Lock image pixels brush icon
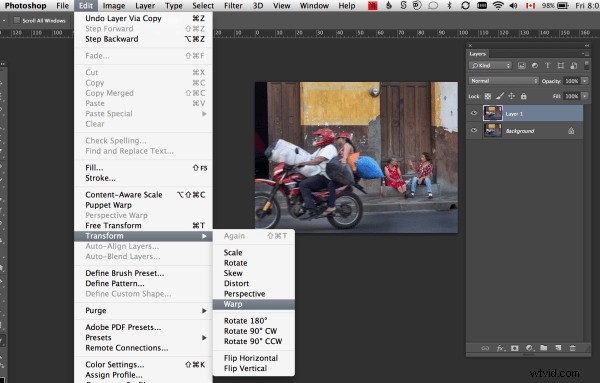Viewport: 600px width, 383px height. coord(500,96)
